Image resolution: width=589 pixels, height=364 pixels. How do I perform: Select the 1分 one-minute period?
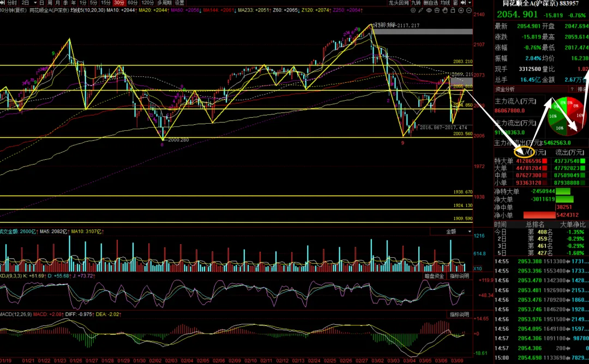pyautogui.click(x=83, y=3)
